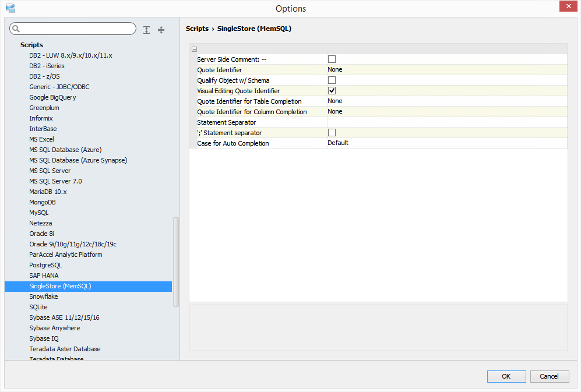
Task: Open Quote Identifier for Table Completion value
Action: (446, 101)
